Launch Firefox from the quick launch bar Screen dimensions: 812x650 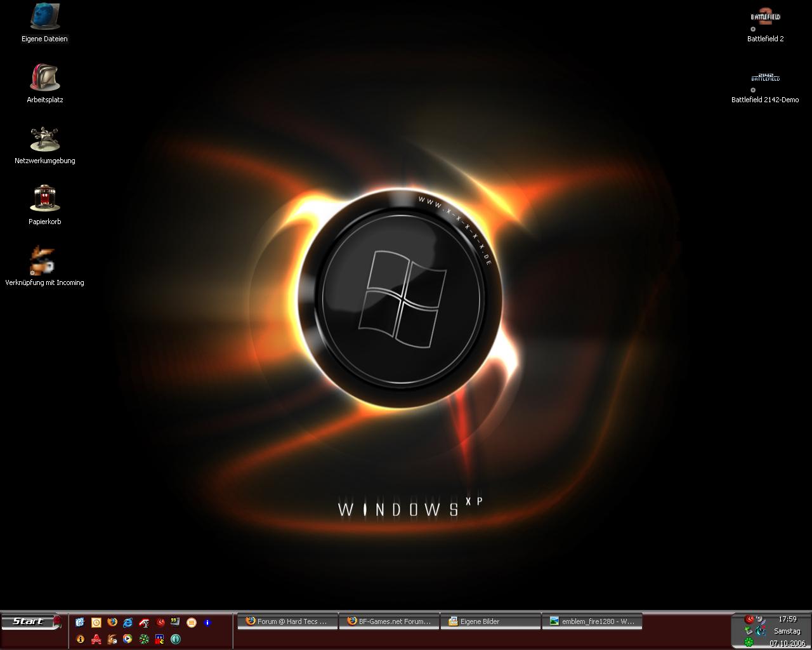click(x=112, y=622)
